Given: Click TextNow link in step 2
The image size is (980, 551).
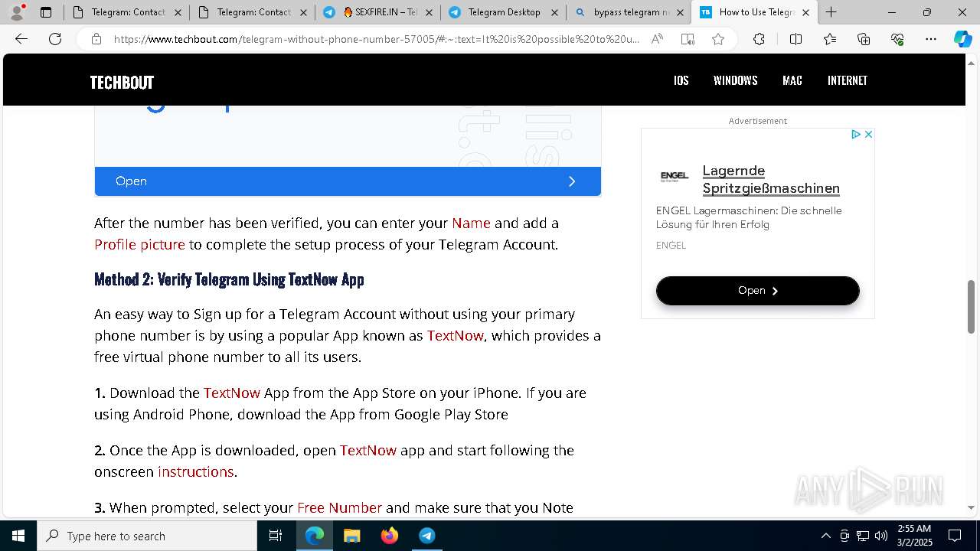Looking at the screenshot, I should (x=368, y=451).
